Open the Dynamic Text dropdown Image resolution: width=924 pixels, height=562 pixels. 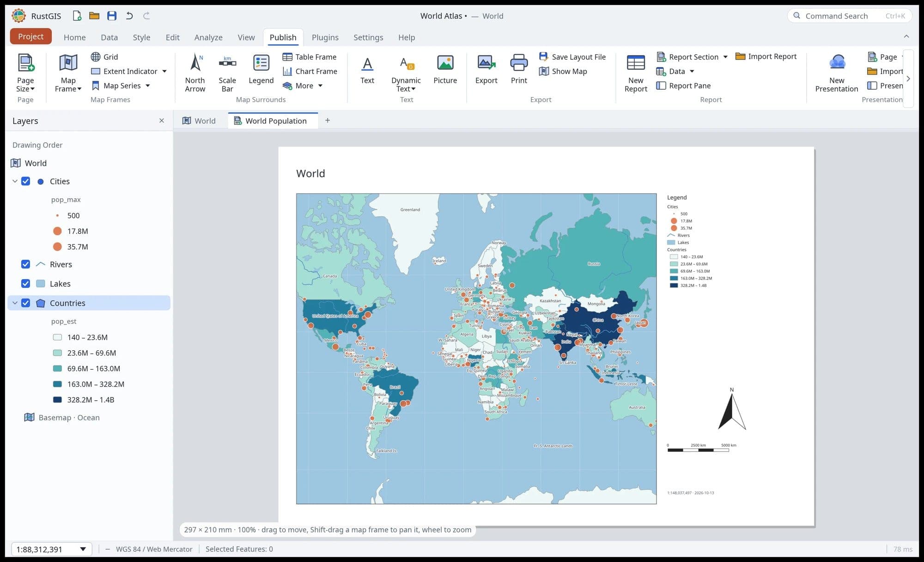(406, 73)
